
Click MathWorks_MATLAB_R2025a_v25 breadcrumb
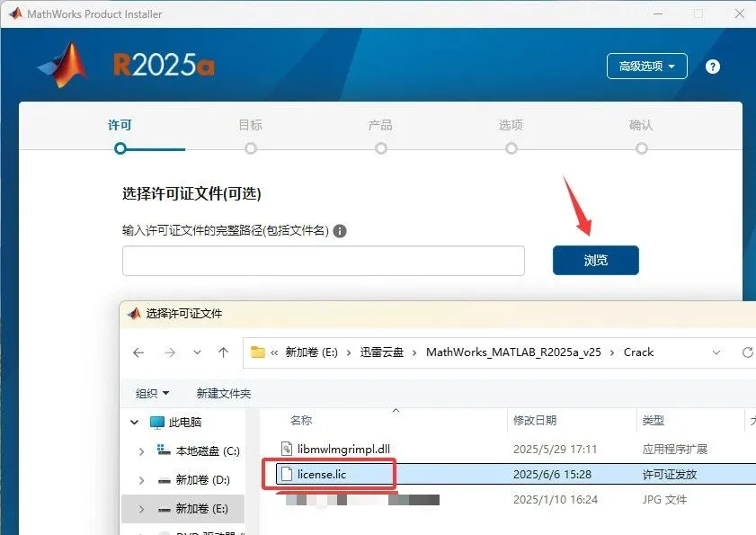tap(513, 352)
